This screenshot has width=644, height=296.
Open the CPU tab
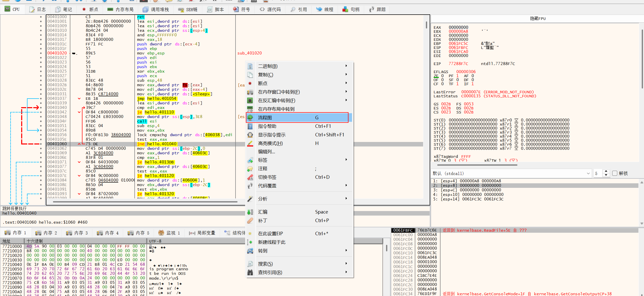[x=12, y=9]
